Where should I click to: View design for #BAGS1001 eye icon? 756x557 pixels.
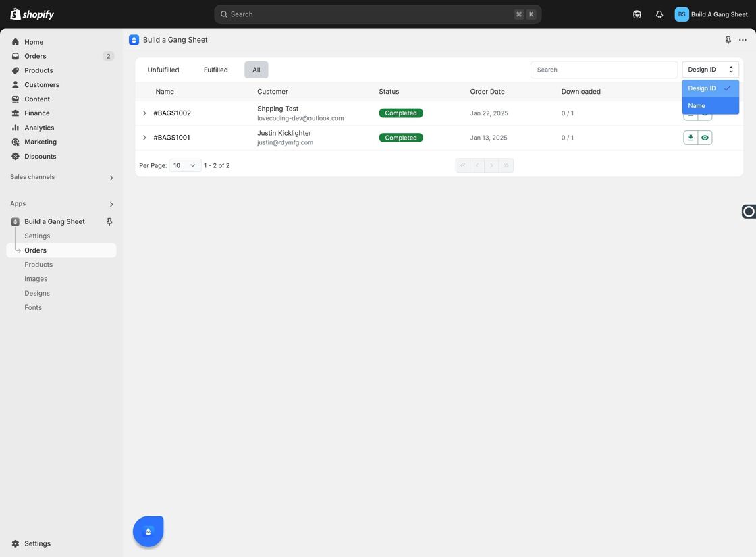(705, 138)
